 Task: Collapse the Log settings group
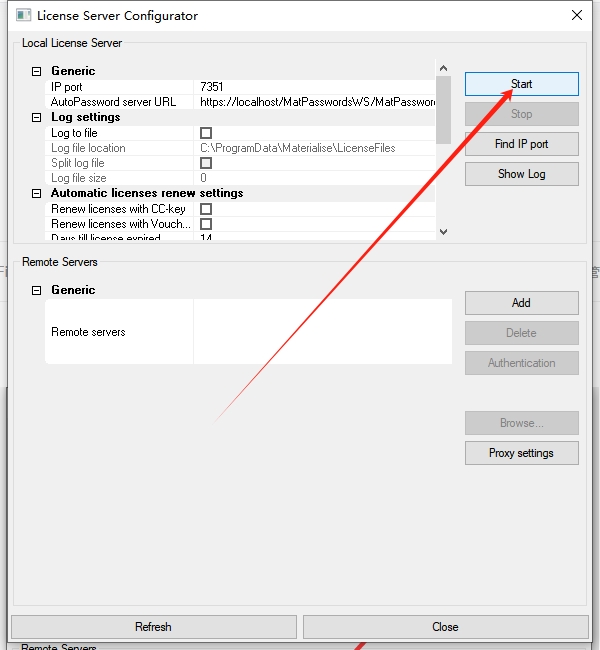pos(36,117)
